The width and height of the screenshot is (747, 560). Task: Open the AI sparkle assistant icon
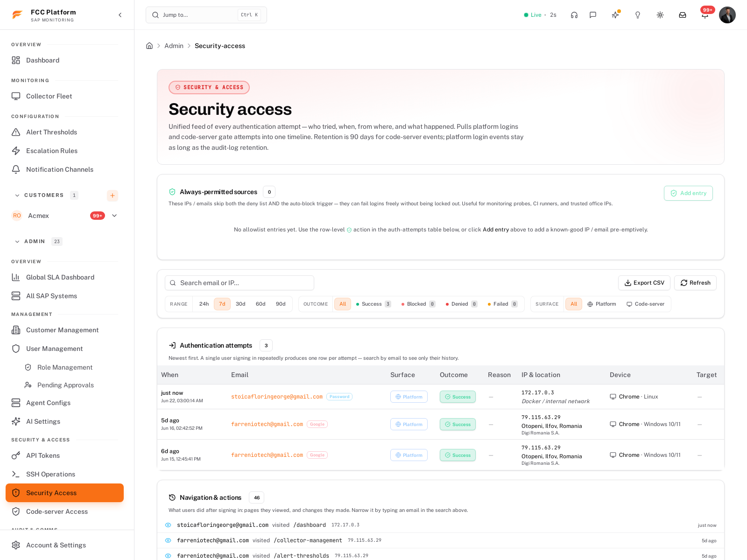pyautogui.click(x=615, y=15)
